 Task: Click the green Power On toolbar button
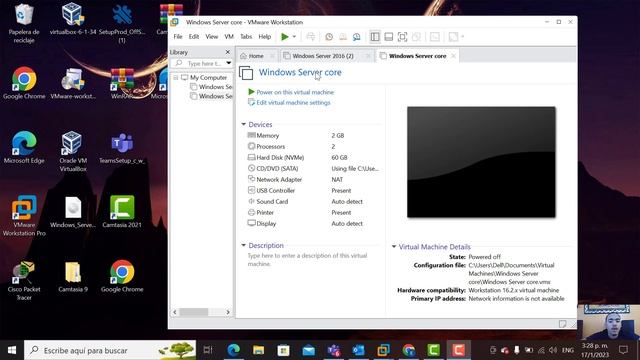[x=284, y=37]
